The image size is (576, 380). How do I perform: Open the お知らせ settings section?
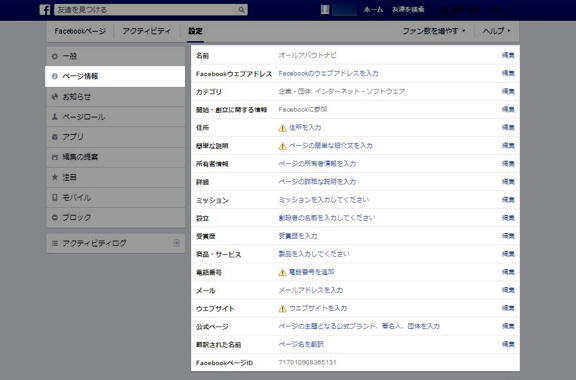click(115, 97)
